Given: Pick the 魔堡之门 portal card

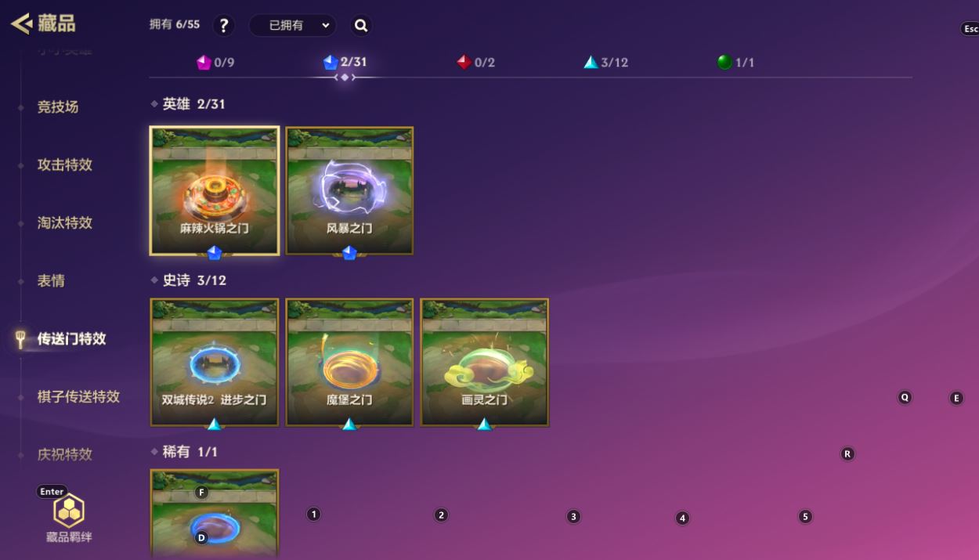Looking at the screenshot, I should (x=349, y=363).
